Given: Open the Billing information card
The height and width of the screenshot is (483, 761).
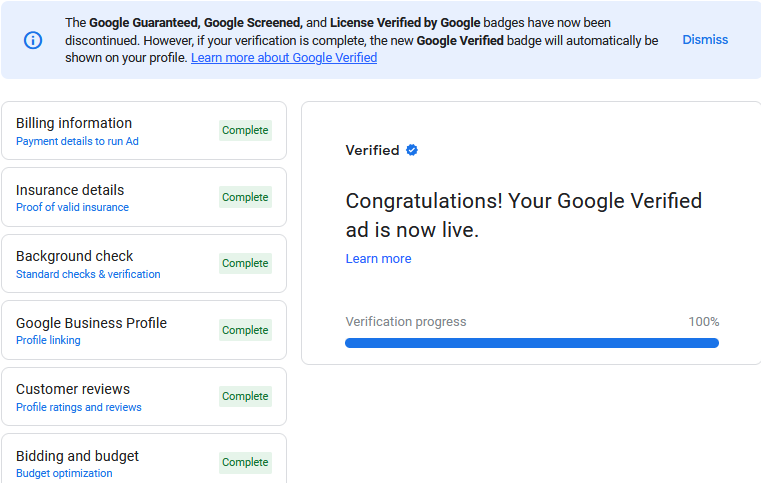Looking at the screenshot, I should coord(144,131).
